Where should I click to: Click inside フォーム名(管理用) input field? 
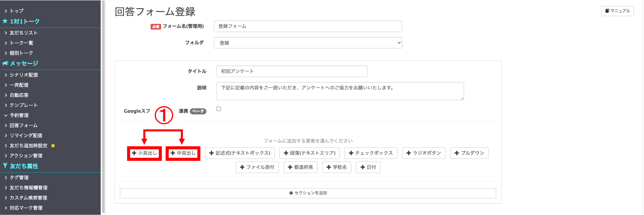click(308, 26)
